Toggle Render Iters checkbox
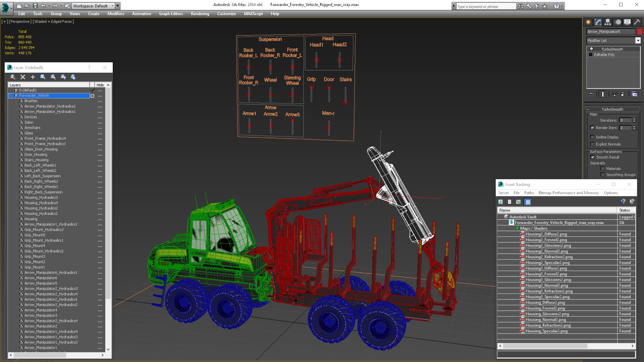 [x=592, y=128]
